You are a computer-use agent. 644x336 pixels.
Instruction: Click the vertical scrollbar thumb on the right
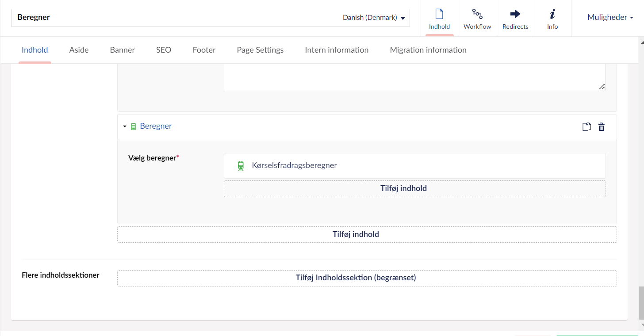point(641,303)
